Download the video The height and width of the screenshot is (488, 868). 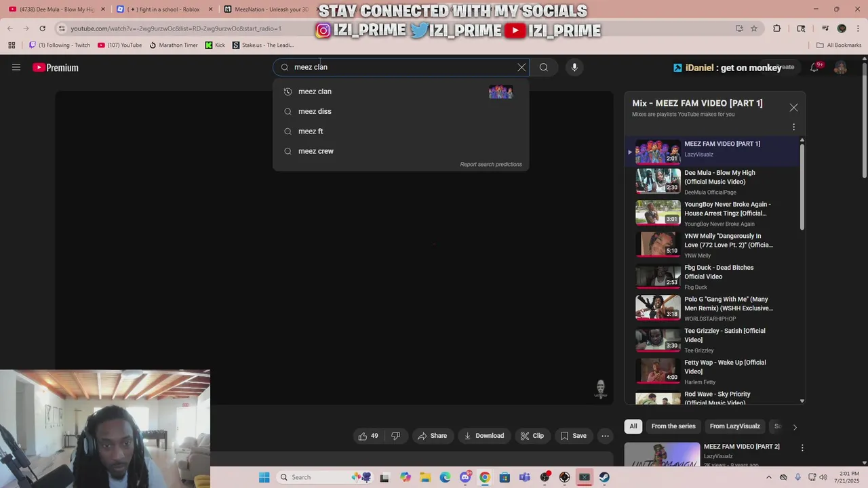(484, 436)
